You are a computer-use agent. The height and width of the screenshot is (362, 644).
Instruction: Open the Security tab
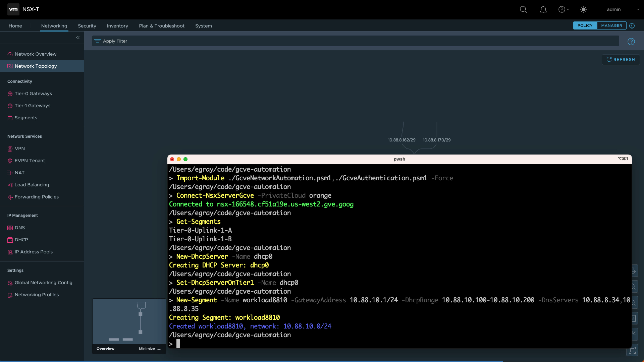(x=87, y=26)
